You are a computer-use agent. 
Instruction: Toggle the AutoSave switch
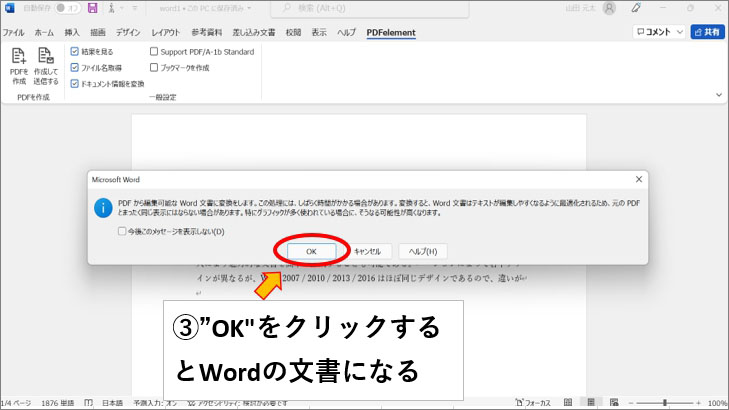coord(67,8)
